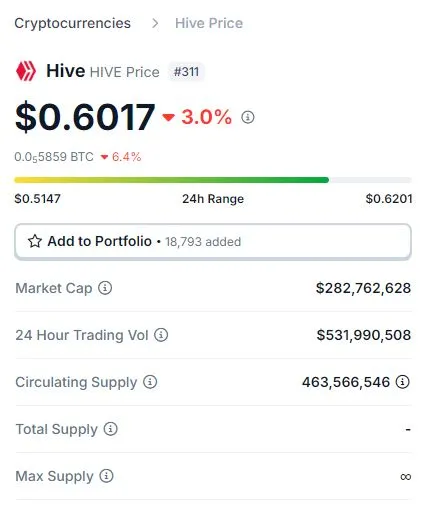This screenshot has width=433, height=518.
Task: Click the 24 Hour Trading Vol info icon
Action: coord(161,335)
